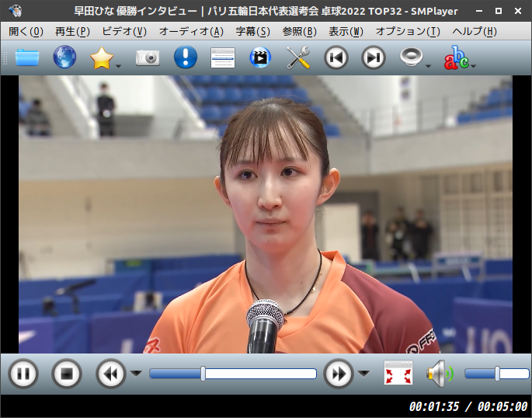The height and width of the screenshot is (418, 532).
Task: Expand the favorites star dropdown arrow
Action: (x=118, y=66)
